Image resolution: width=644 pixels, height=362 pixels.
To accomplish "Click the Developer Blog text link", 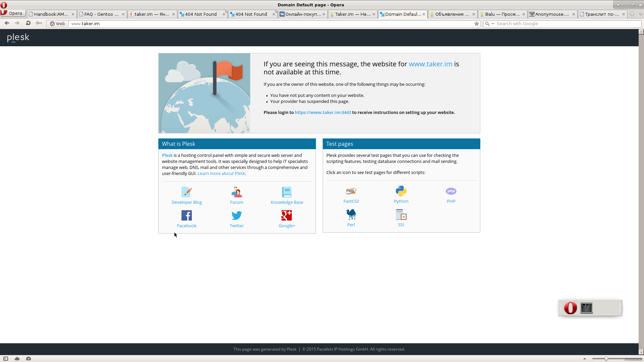I will pyautogui.click(x=186, y=202).
